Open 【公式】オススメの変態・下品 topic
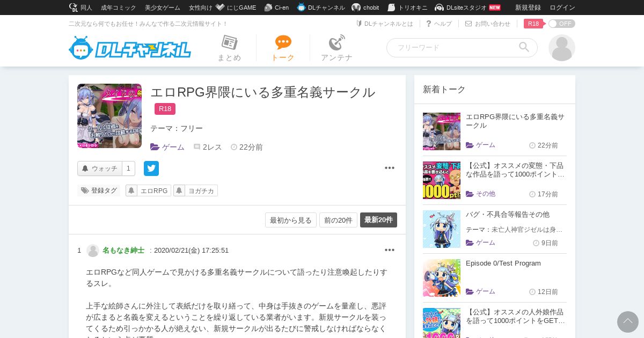 point(515,170)
